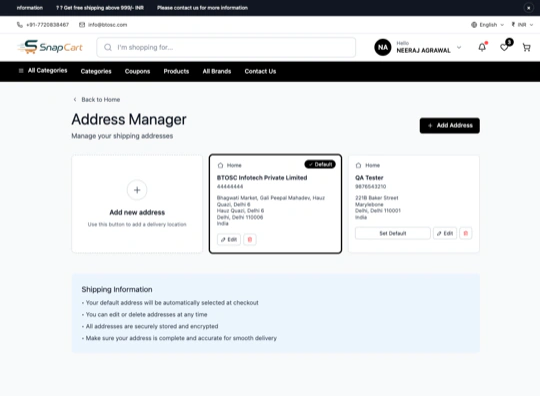Click the back arrow chevron icon
This screenshot has width=540, height=396.
click(x=75, y=100)
